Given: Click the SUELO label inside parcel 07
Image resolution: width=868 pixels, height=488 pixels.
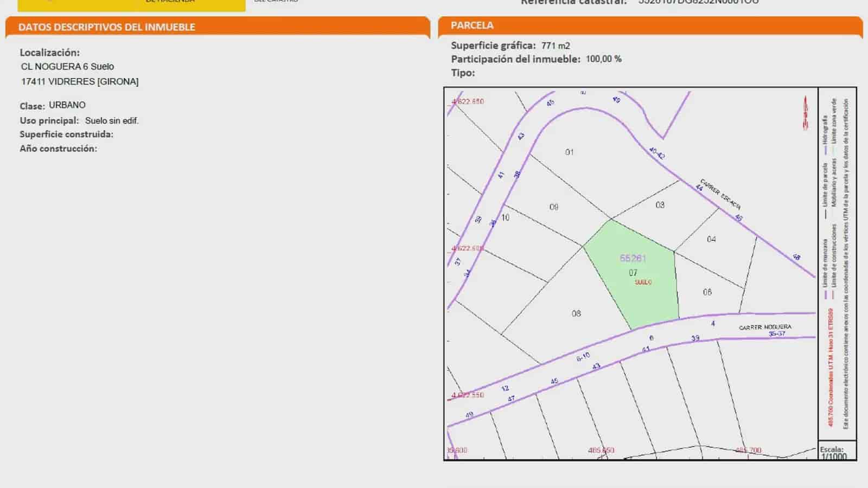Looking at the screenshot, I should click(643, 282).
